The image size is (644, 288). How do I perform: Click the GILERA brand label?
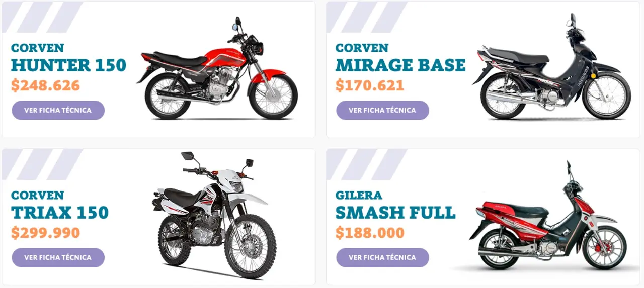(359, 195)
